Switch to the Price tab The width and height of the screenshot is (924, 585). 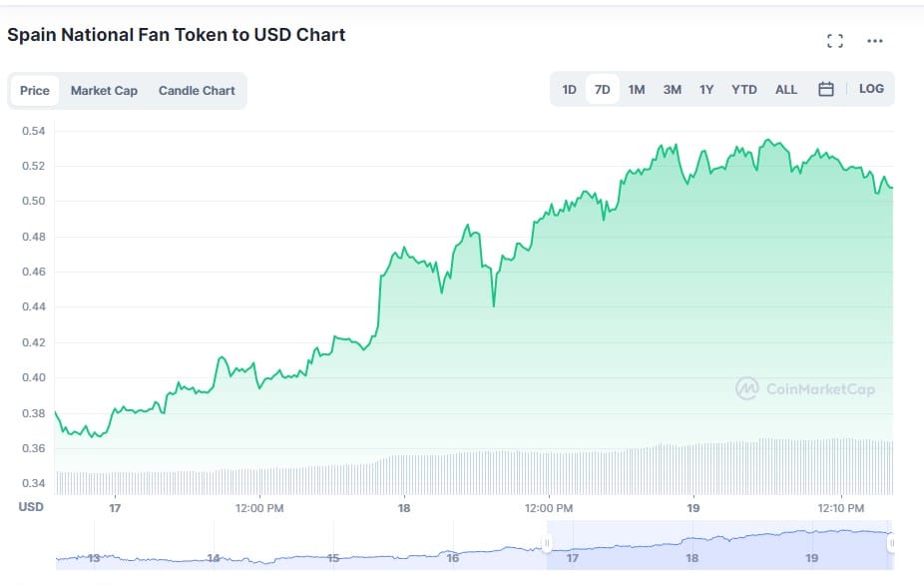point(35,91)
